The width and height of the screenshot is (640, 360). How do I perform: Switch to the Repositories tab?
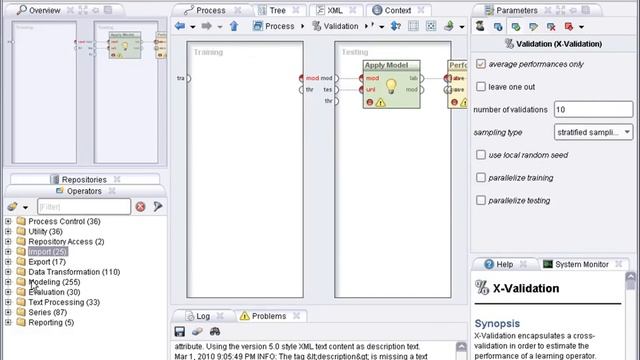84,180
